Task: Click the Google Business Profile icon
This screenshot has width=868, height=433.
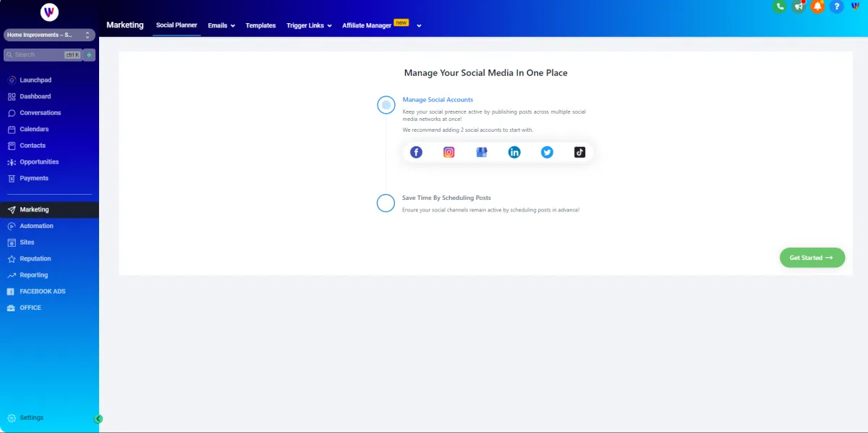Action: [x=482, y=152]
